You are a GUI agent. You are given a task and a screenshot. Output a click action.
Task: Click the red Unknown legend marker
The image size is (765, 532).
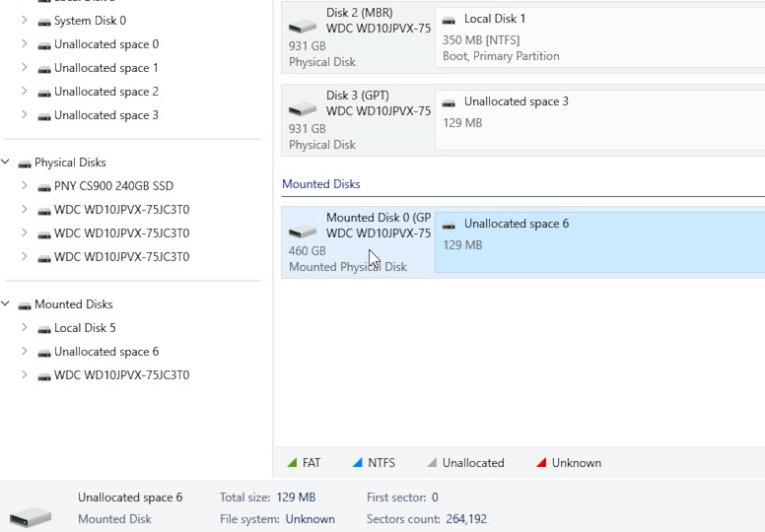(x=541, y=462)
